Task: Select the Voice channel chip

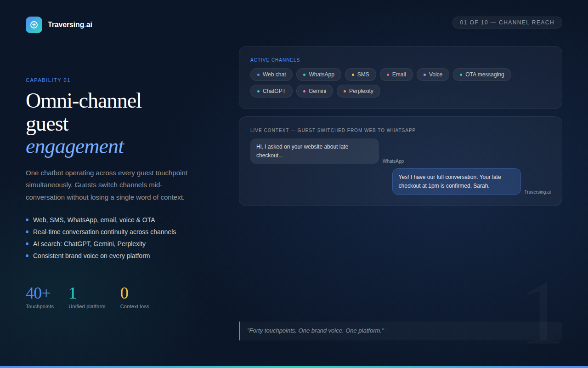Action: (x=433, y=75)
